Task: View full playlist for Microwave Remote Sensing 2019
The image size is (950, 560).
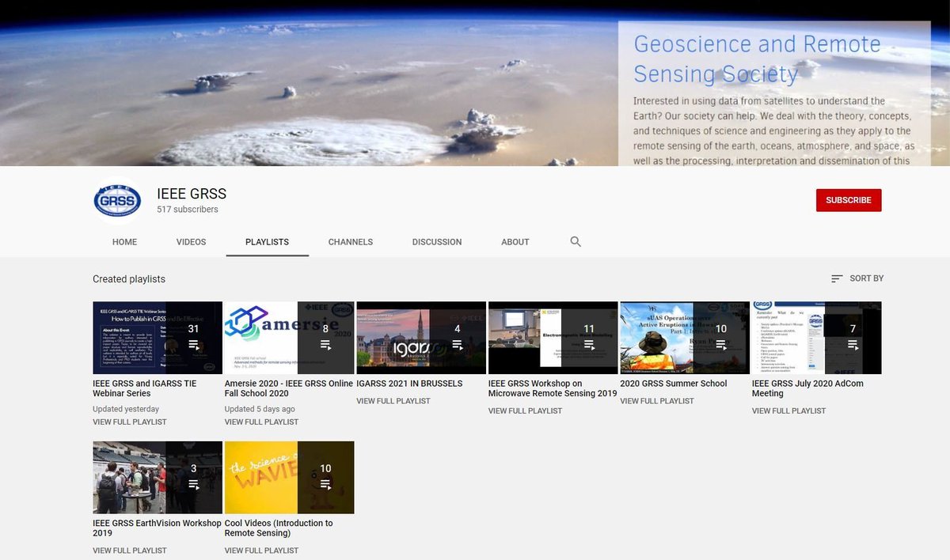Action: (x=526, y=411)
